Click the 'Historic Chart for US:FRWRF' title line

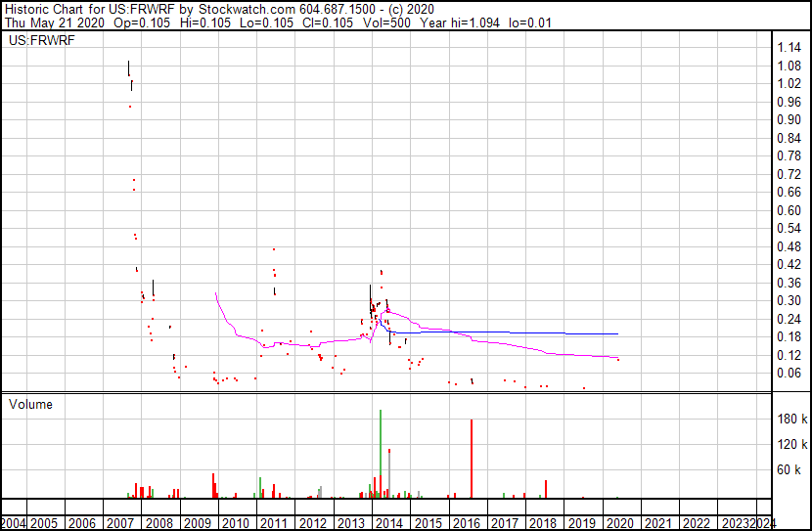pyautogui.click(x=219, y=9)
